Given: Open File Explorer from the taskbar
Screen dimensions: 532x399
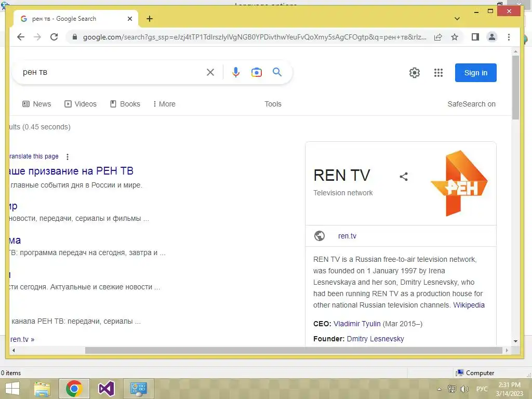Looking at the screenshot, I should (x=42, y=389).
